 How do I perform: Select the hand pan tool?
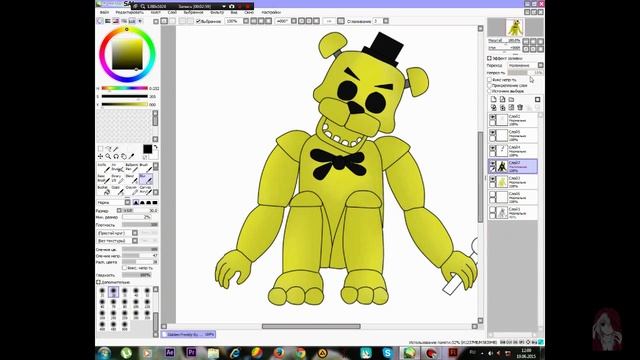124,156
